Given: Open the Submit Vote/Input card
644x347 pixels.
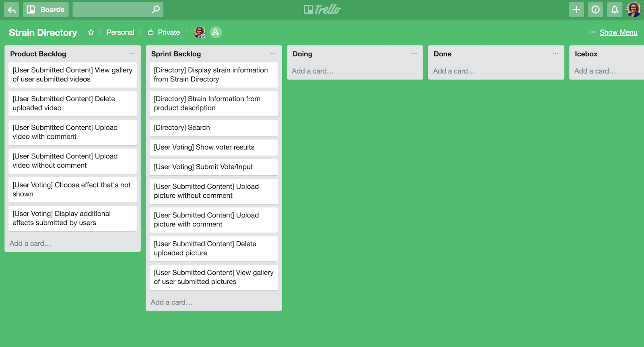Looking at the screenshot, I should (x=214, y=167).
